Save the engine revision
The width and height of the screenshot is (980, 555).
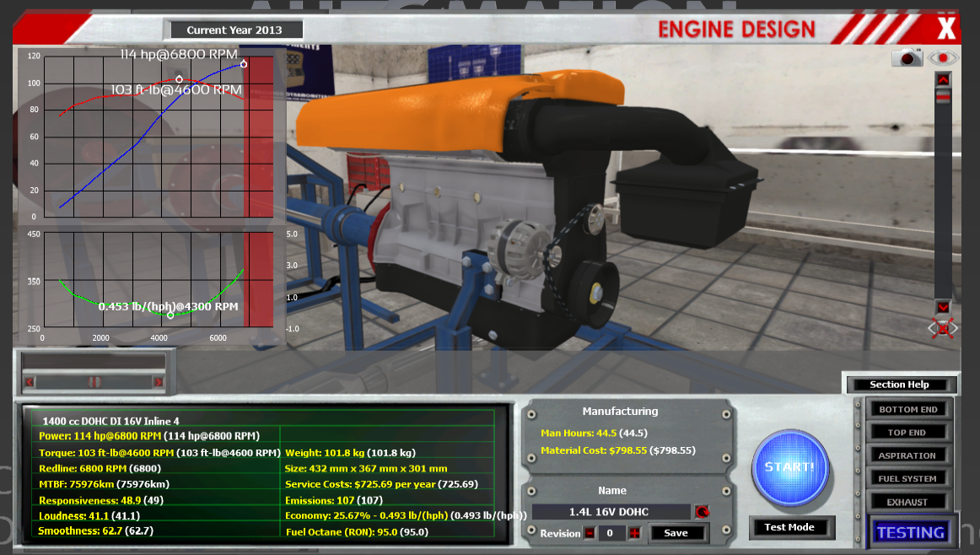676,533
